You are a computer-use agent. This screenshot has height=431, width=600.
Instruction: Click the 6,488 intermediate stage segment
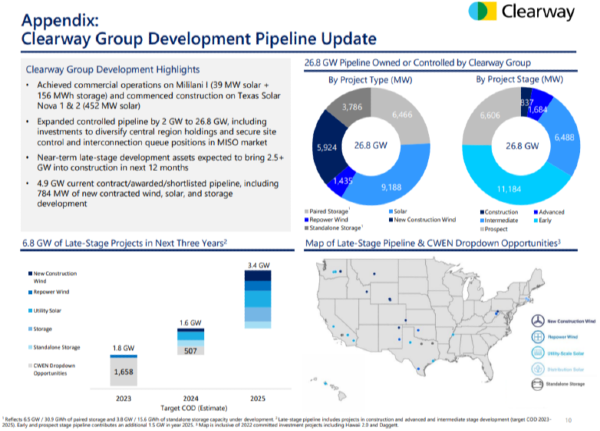coord(564,137)
